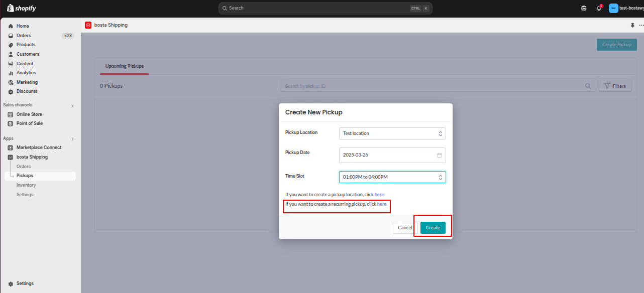Click the 528 orders count badge
This screenshot has width=644, height=293.
tap(68, 36)
